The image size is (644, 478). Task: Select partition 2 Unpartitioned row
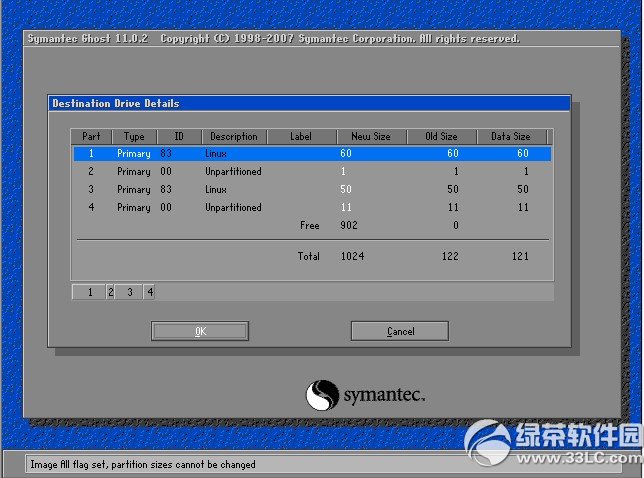[311, 172]
